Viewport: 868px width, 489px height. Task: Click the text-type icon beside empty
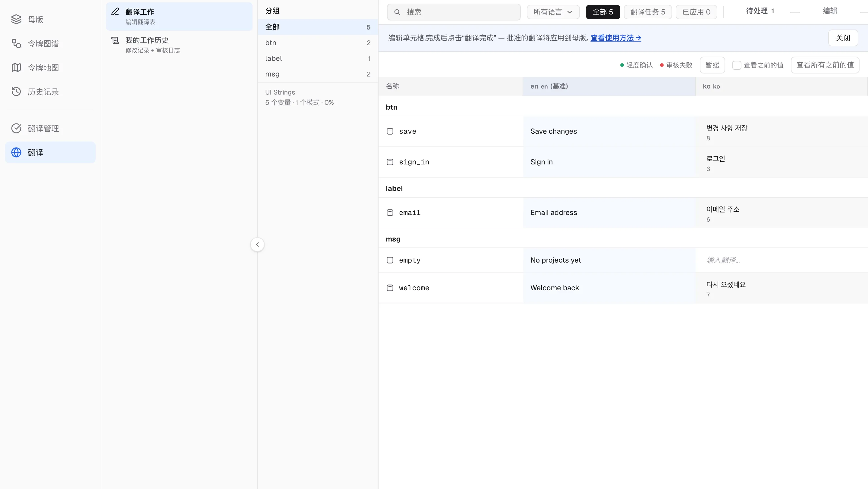tap(390, 260)
